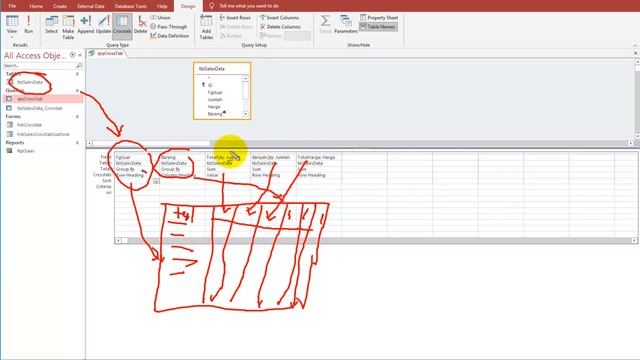Viewport: 640px width, 360px height.
Task: Collapse the ribbon with the chevron
Action: click(635, 45)
